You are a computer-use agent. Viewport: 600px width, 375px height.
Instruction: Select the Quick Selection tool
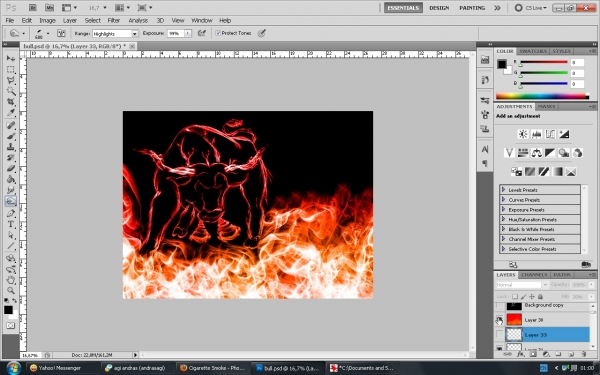coord(11,91)
